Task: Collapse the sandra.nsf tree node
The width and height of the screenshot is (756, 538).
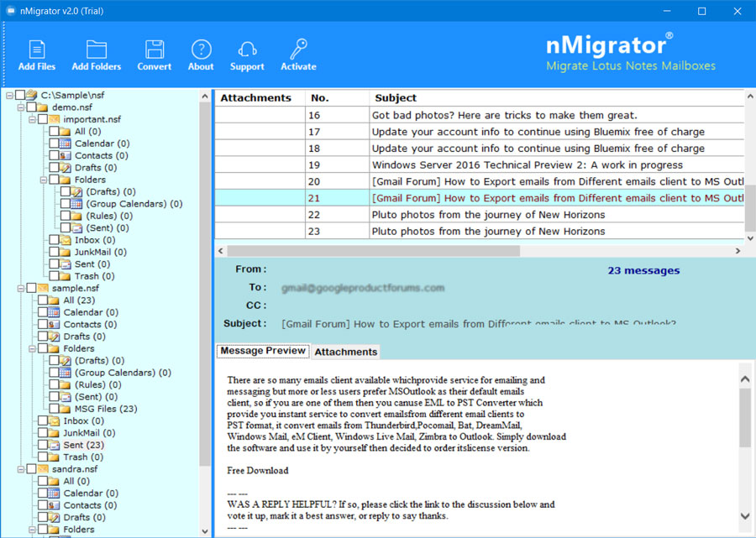Action: [21, 469]
